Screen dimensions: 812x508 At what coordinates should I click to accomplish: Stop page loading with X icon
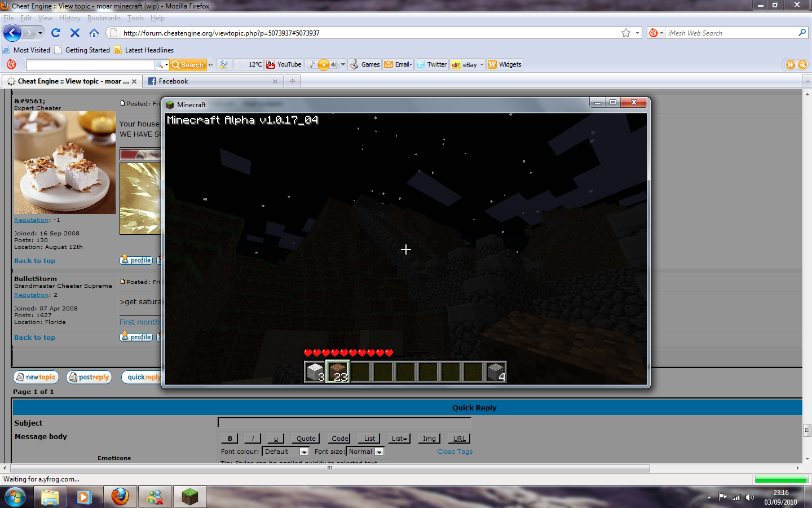[75, 33]
